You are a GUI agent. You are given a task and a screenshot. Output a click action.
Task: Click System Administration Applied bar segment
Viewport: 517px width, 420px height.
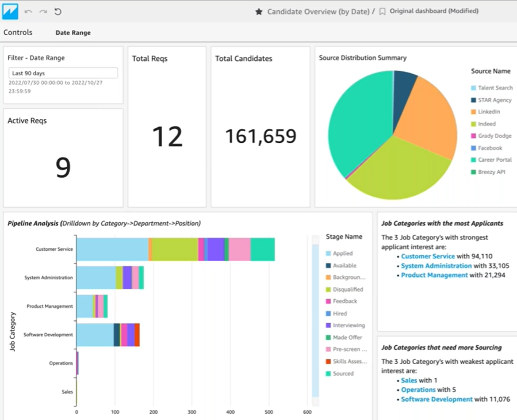tap(96, 278)
